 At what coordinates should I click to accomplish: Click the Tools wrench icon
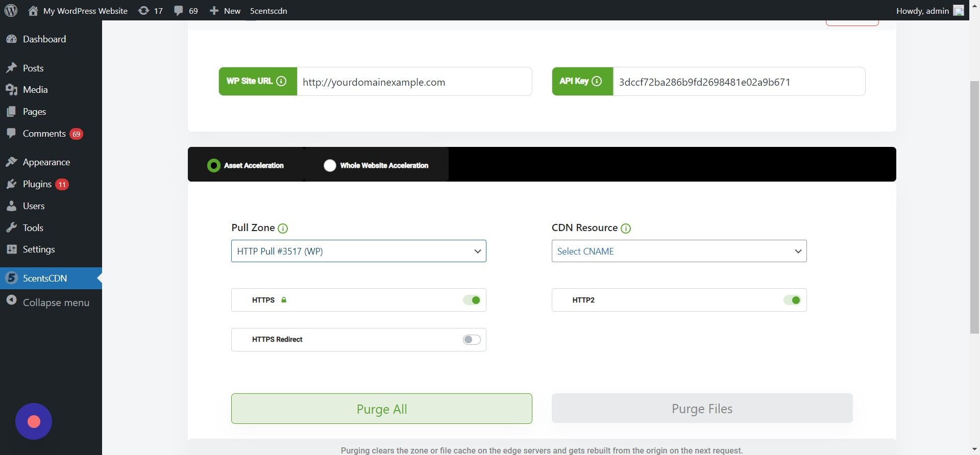click(12, 227)
